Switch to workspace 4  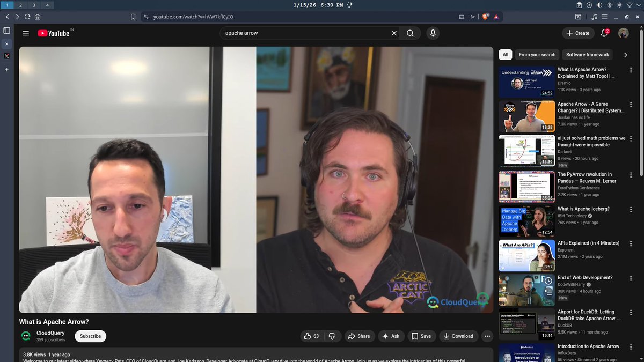[47, 5]
